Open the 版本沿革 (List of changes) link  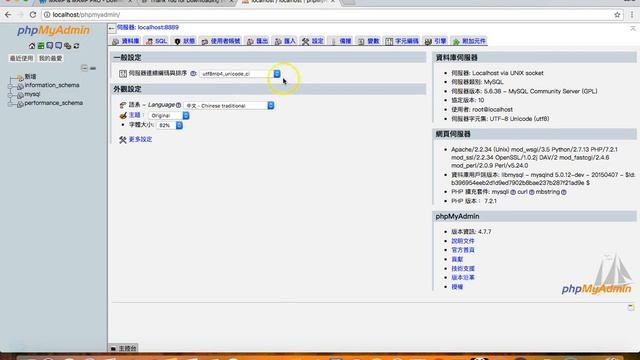[463, 278]
